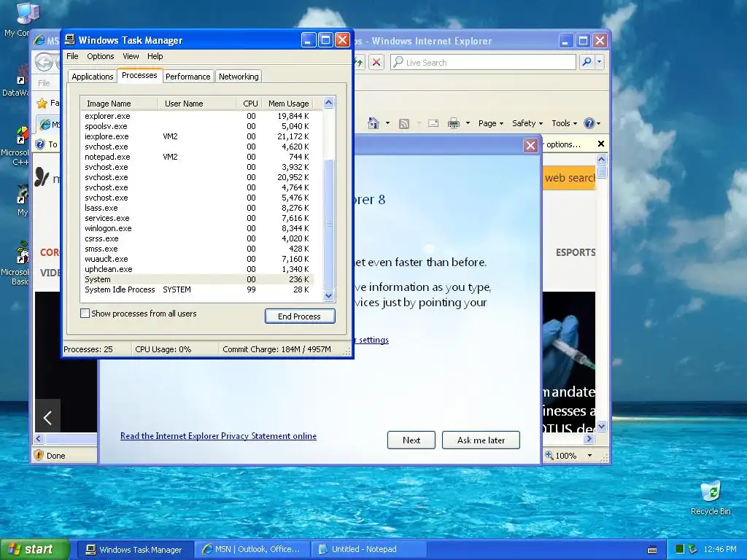Click the Favorites star icon in IE
The image size is (747, 560).
pyautogui.click(x=42, y=103)
